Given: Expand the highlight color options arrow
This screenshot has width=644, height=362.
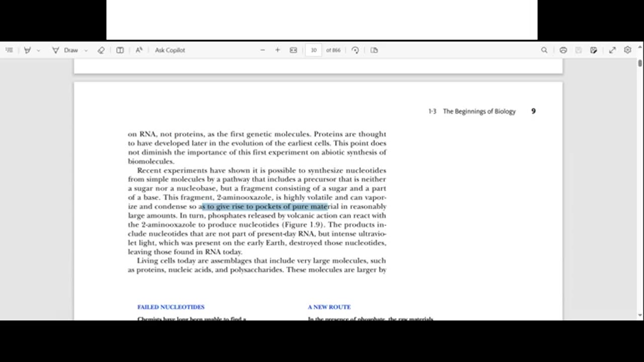Looking at the screenshot, I should [x=39, y=50].
